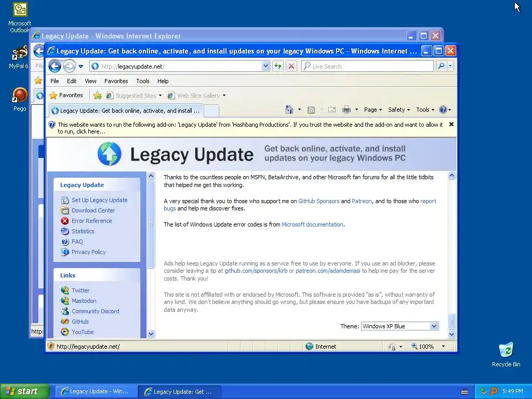Open the View menu
Viewport: 532px width, 399px height.
pos(90,81)
